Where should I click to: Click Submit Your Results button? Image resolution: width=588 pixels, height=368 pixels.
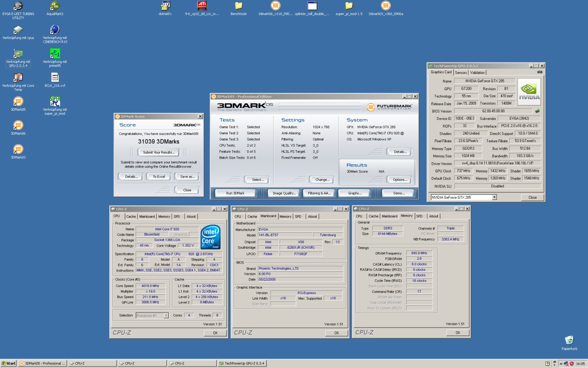[x=159, y=152]
